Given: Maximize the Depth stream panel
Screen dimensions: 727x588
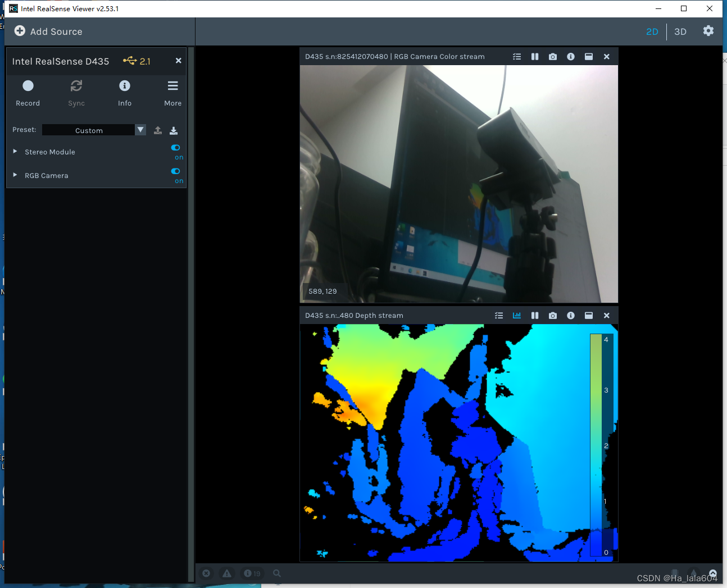Looking at the screenshot, I should coord(588,315).
